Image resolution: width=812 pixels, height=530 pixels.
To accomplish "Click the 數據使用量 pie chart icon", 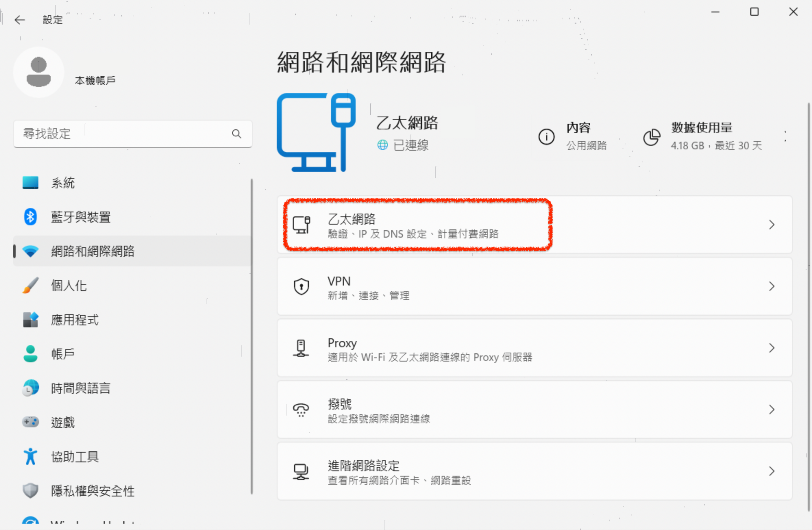I will coord(651,137).
